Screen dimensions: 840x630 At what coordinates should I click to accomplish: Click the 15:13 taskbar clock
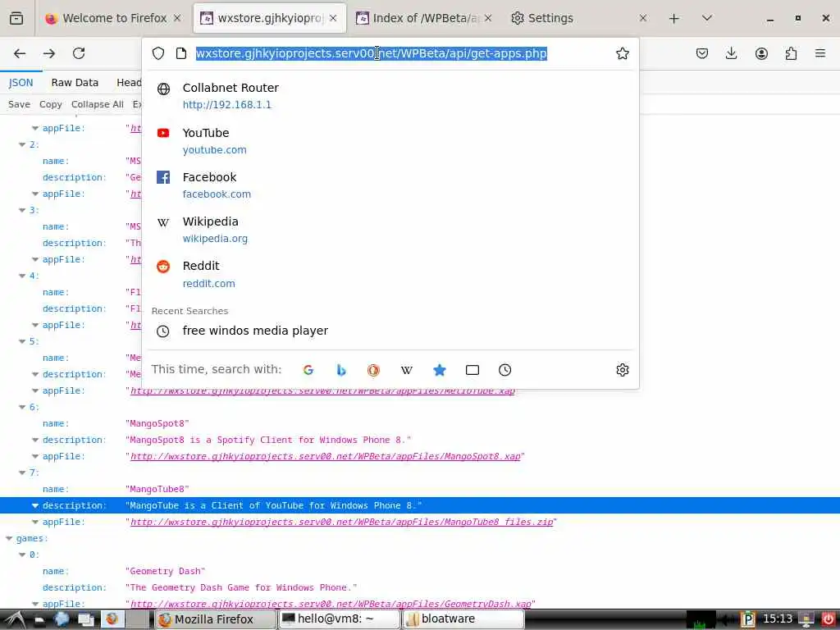[778, 619]
